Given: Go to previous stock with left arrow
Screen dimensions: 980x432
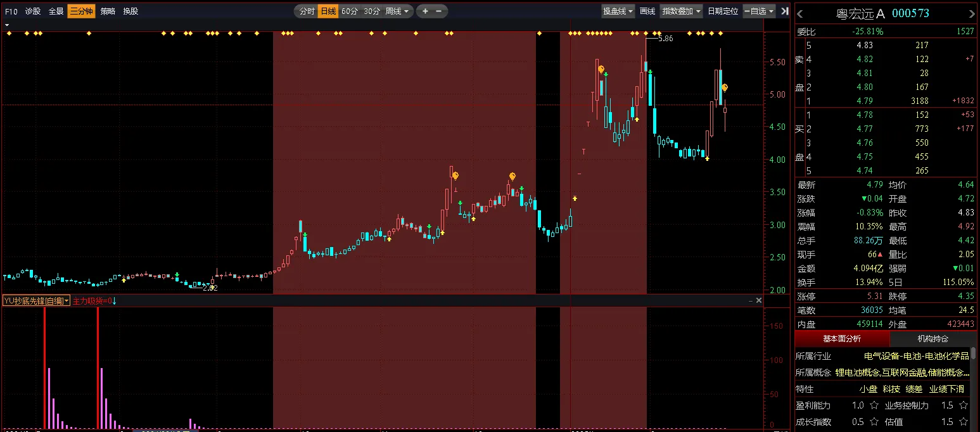Looking at the screenshot, I should click(799, 14).
